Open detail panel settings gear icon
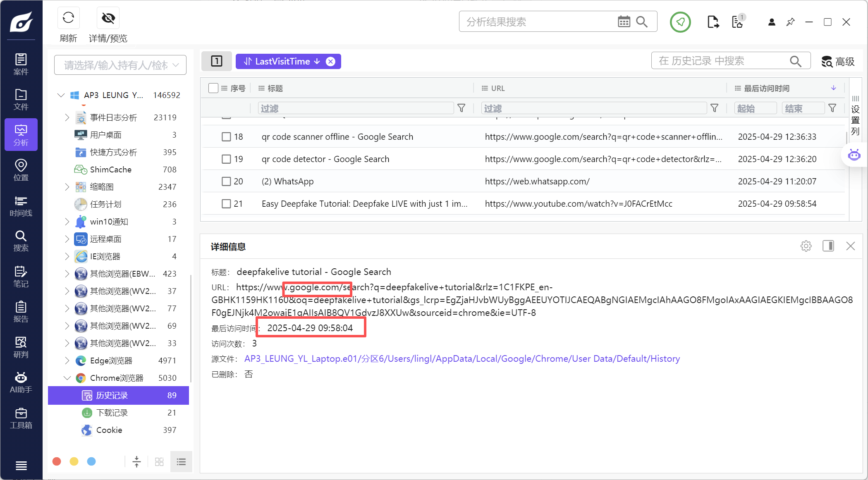868x480 pixels. (806, 246)
